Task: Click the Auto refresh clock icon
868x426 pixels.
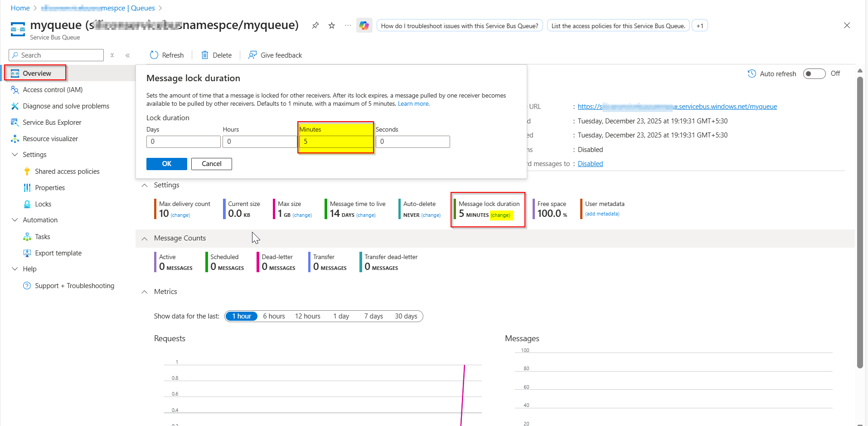Action: click(752, 73)
